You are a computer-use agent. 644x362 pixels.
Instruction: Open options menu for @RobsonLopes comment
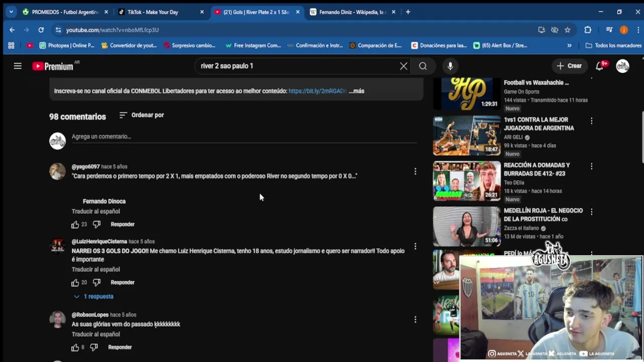415,320
